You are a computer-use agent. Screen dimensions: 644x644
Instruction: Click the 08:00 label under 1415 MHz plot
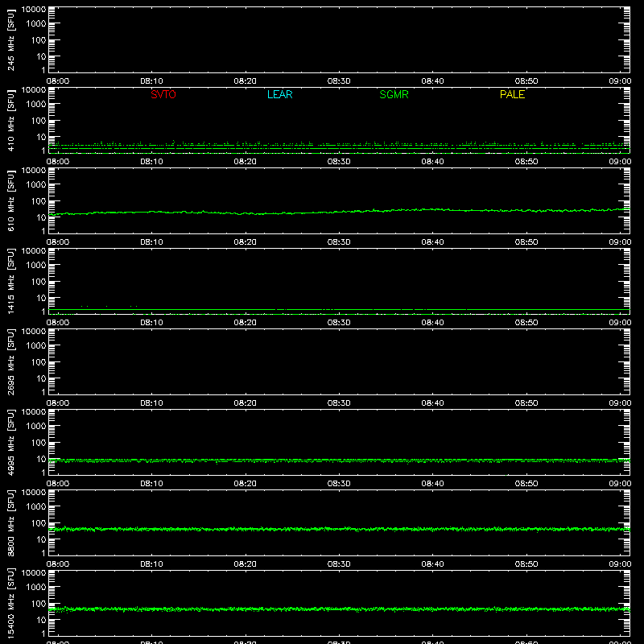57,323
